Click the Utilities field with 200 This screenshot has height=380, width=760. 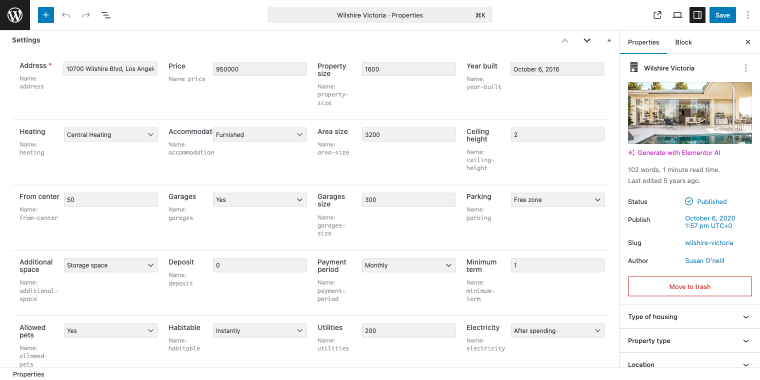pyautogui.click(x=409, y=331)
